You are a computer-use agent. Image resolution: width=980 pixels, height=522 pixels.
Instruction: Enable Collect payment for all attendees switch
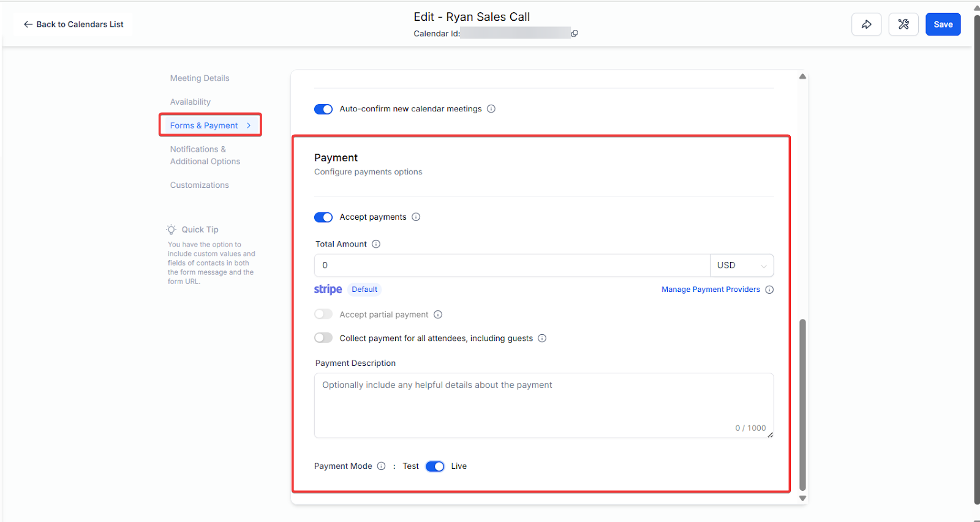click(323, 338)
